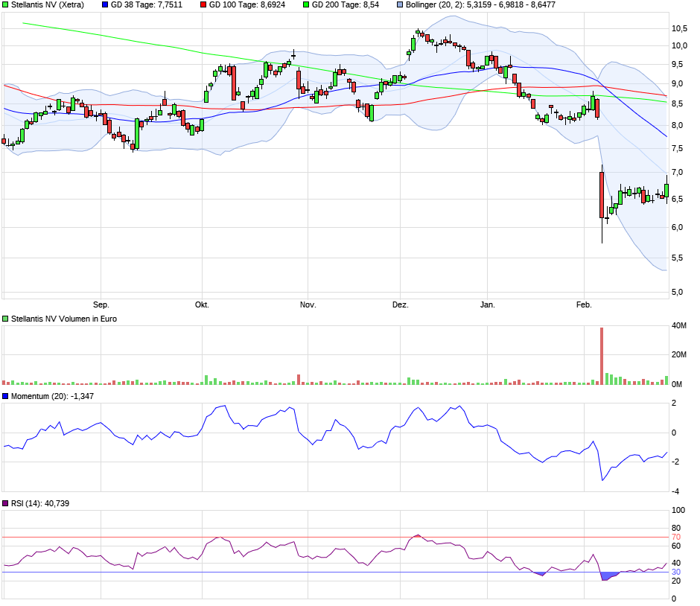Click the green GD 200 Tage legend square
Image resolution: width=700 pixels, height=606 pixels.
click(x=305, y=4)
